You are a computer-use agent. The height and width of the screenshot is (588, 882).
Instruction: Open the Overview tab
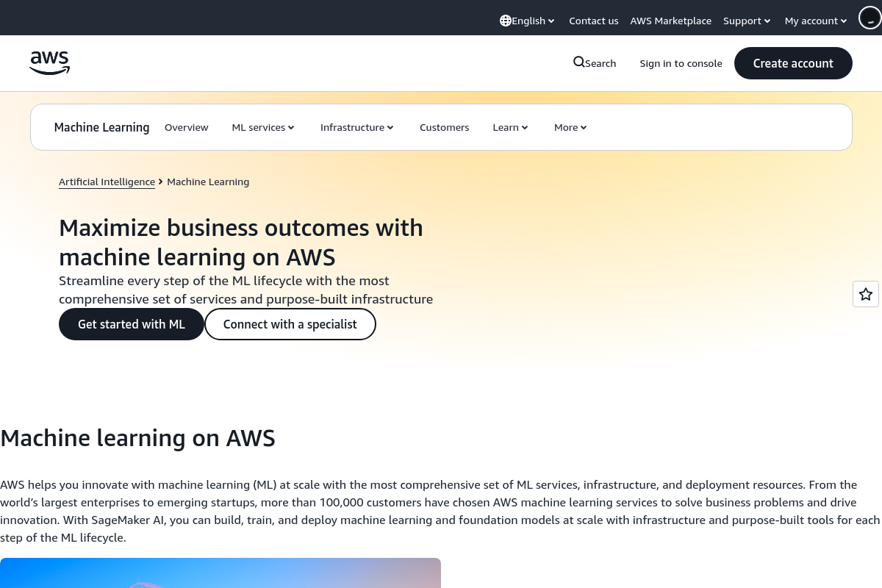pyautogui.click(x=187, y=127)
